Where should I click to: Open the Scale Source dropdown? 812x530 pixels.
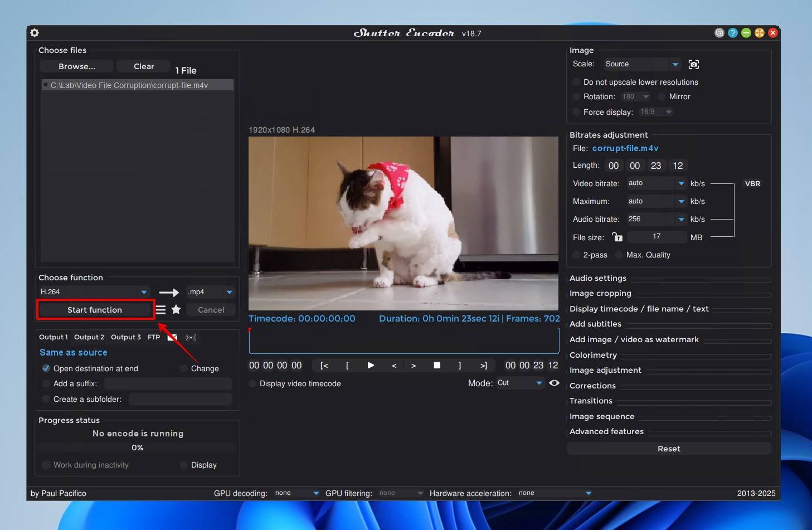[x=642, y=64]
